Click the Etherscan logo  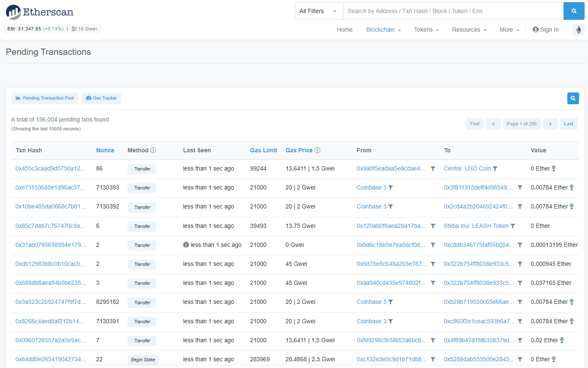point(40,12)
